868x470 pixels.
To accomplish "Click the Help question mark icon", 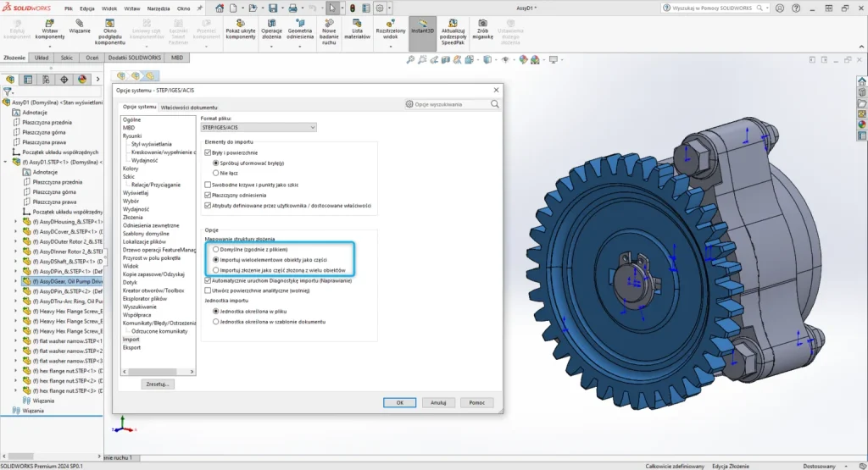I will click(x=796, y=8).
